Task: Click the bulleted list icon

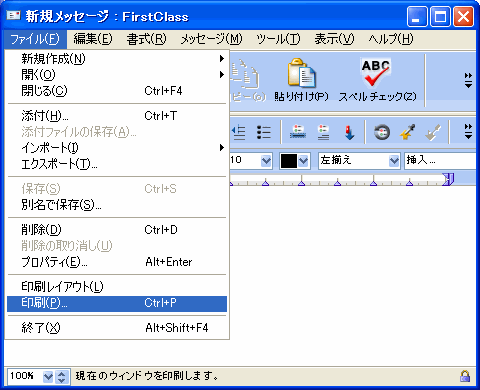Action: point(264,132)
